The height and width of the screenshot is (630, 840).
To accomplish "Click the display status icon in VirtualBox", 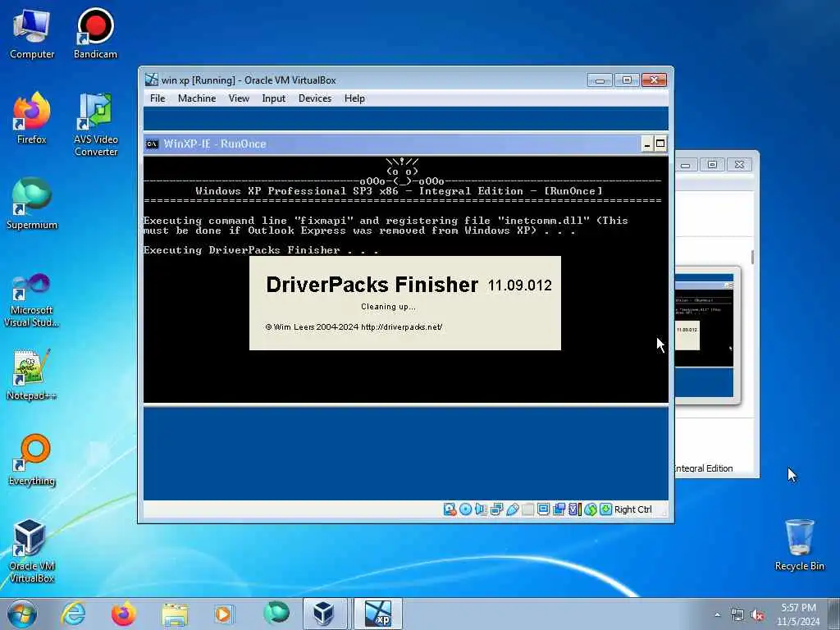I will (543, 509).
